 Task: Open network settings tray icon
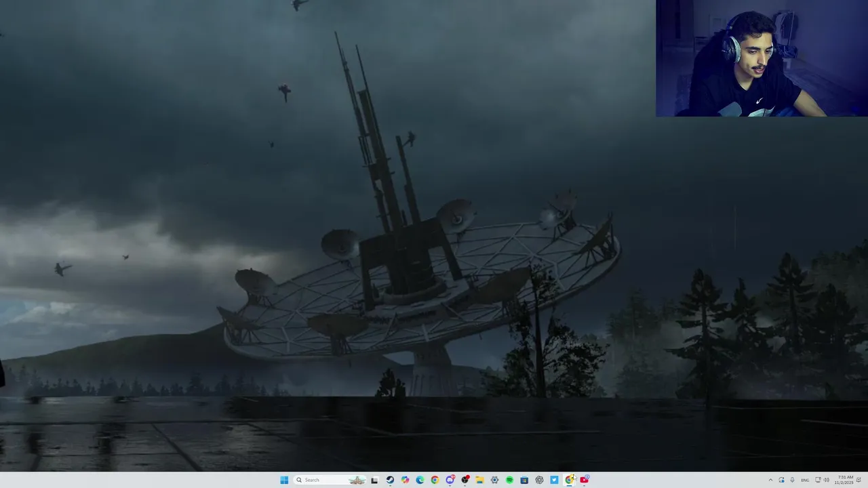pyautogui.click(x=818, y=480)
